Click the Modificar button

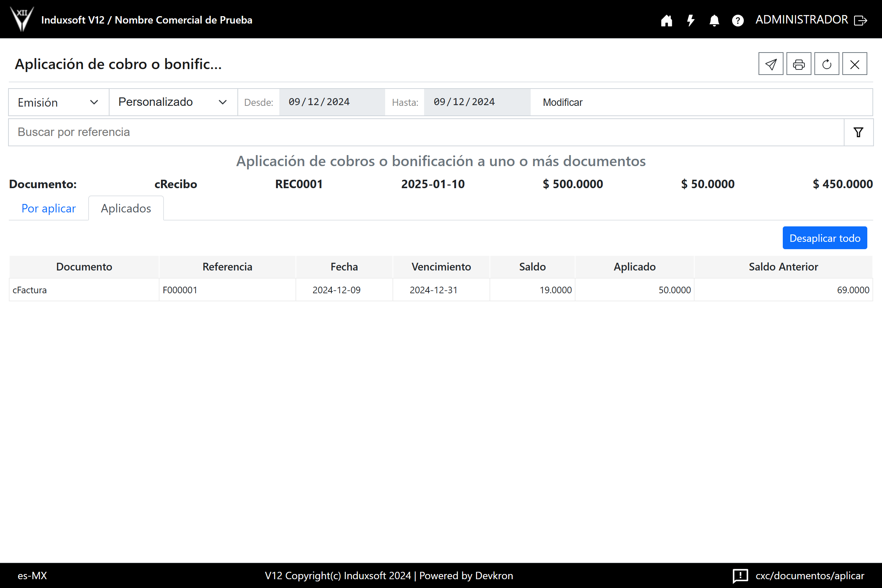[x=563, y=103]
